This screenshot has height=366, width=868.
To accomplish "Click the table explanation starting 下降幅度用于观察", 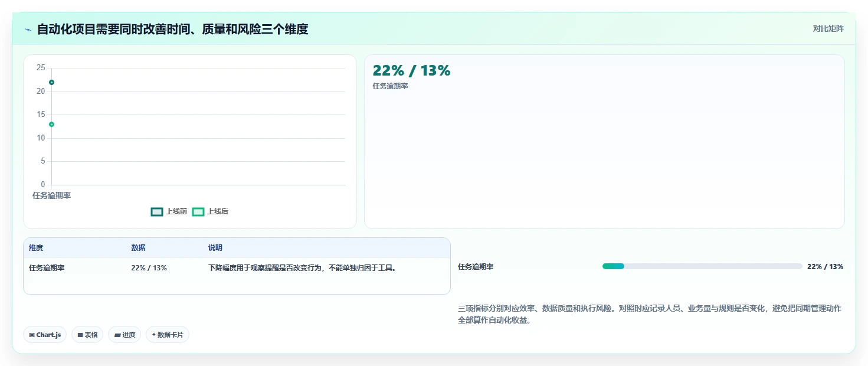I will pos(303,268).
